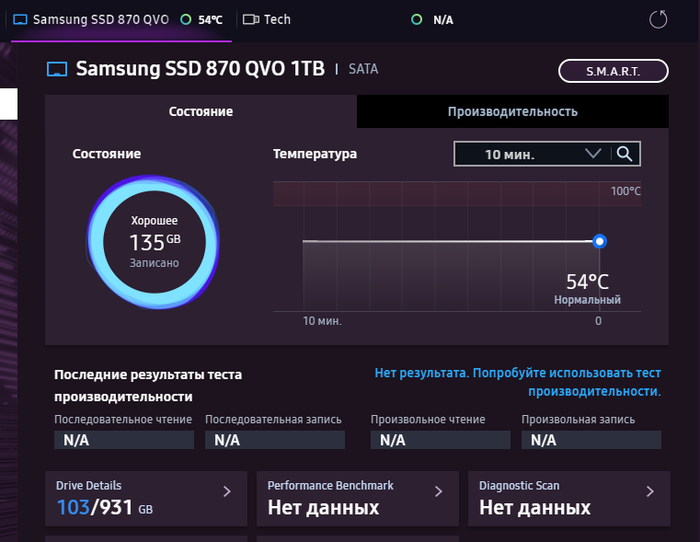
Task: Click the Нормальный temperature status label
Action: [x=587, y=300]
